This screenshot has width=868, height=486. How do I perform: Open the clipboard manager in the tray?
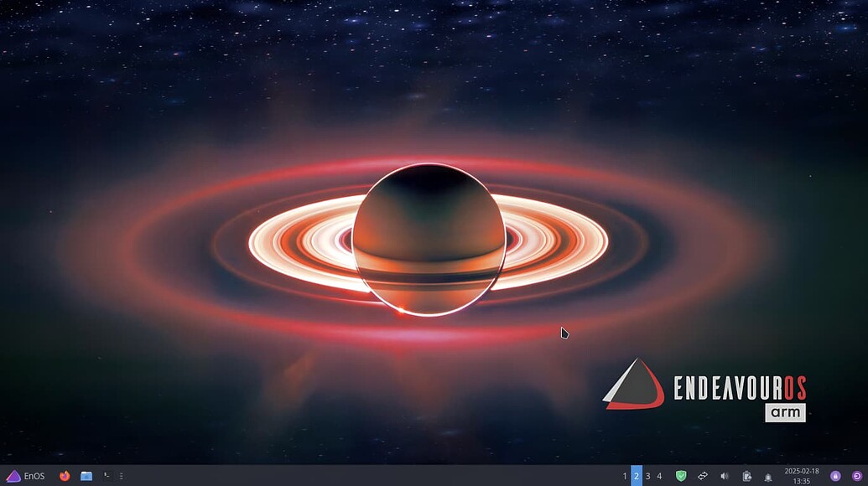746,475
